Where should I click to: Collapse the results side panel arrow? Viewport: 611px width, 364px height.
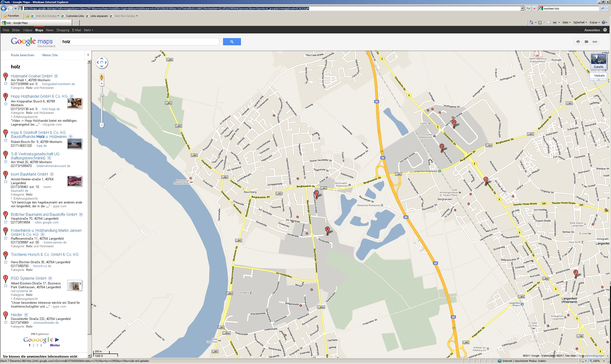coord(88,55)
